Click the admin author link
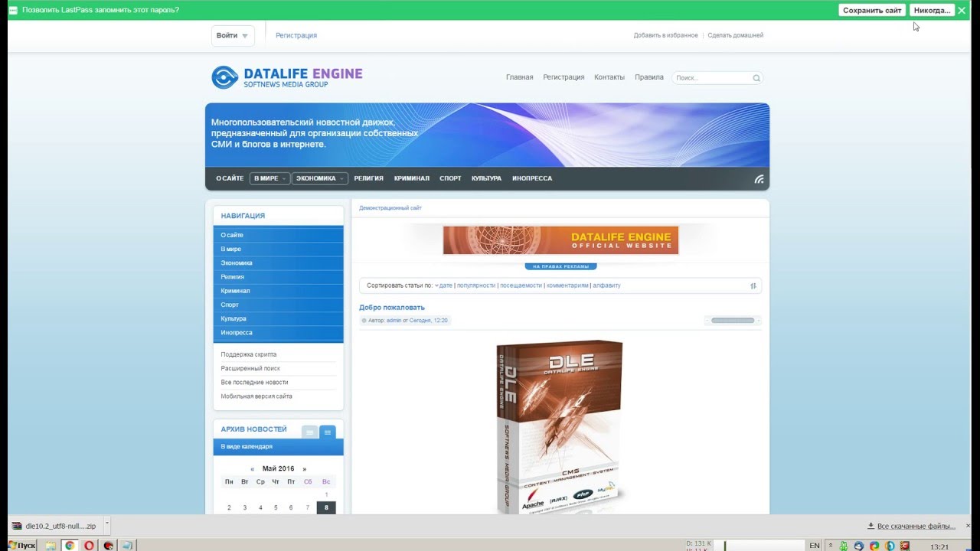980x551 pixels. coord(394,321)
